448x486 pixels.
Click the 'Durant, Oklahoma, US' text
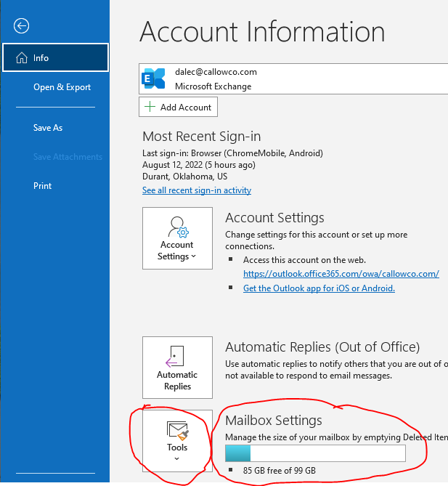coord(184,177)
